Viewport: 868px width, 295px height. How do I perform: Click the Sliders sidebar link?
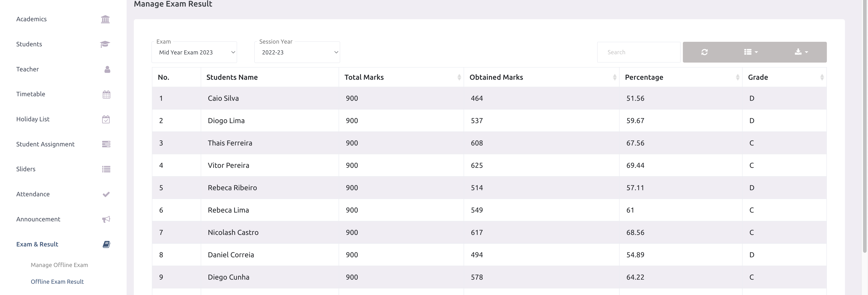point(26,169)
